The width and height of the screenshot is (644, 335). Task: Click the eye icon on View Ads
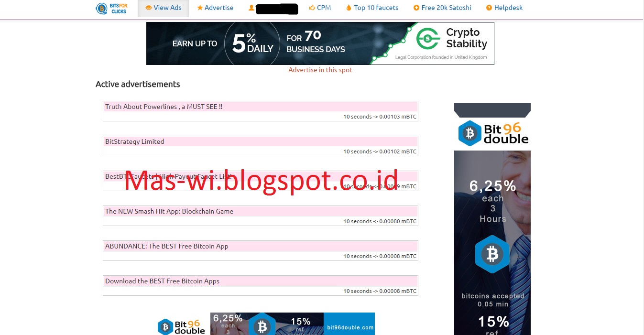[149, 8]
